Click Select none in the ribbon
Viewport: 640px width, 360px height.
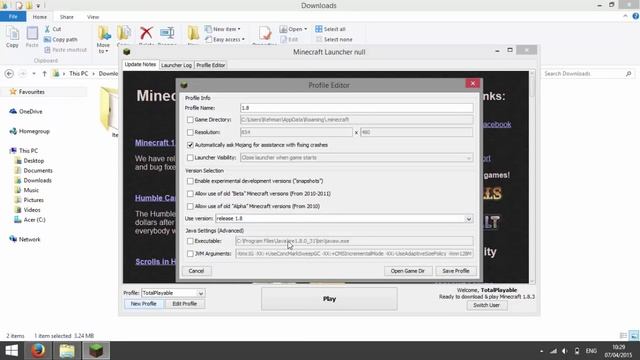tap(334, 40)
